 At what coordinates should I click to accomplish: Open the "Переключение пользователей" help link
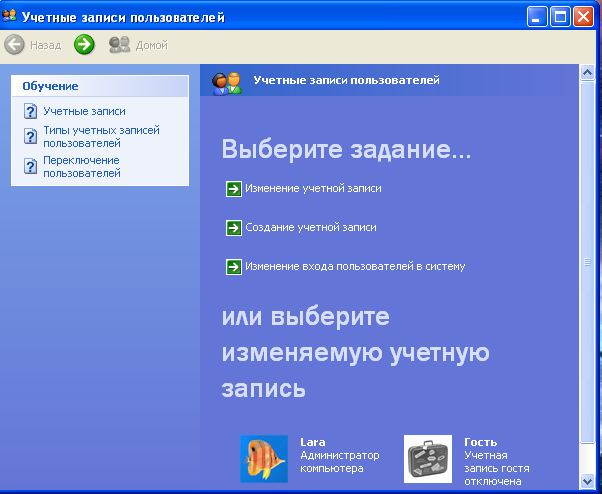pos(82,167)
